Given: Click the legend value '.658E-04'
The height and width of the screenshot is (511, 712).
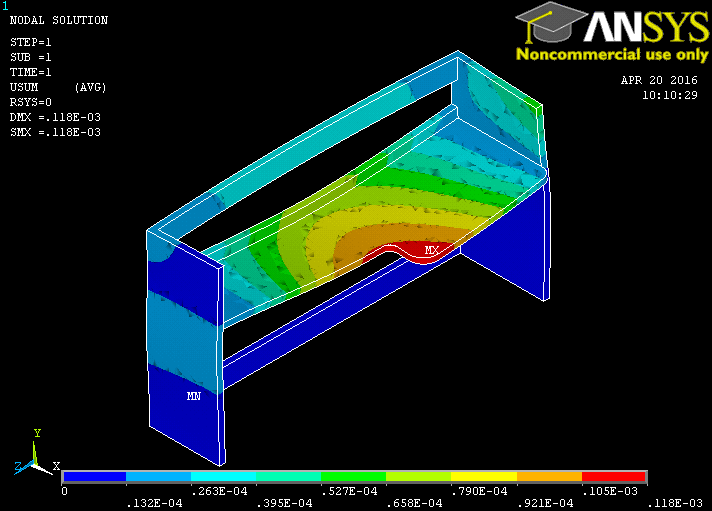Looking at the screenshot, I should pos(414,503).
